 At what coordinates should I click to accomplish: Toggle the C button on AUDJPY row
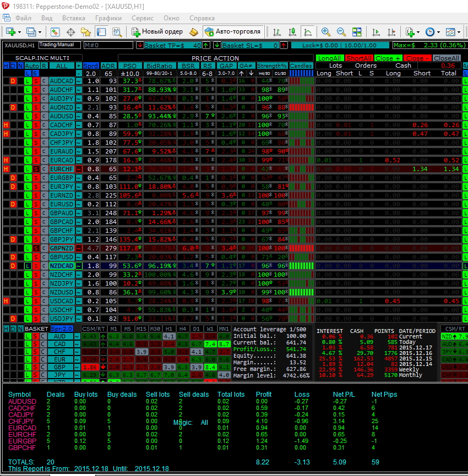[x=44, y=99]
